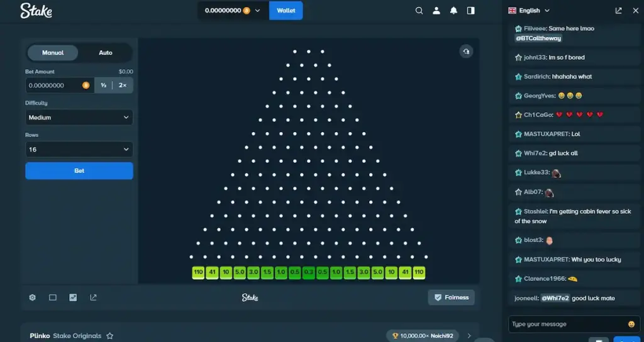Screen dimensions: 644x342
Task: Open the balance currency dropdown
Action: point(233,11)
